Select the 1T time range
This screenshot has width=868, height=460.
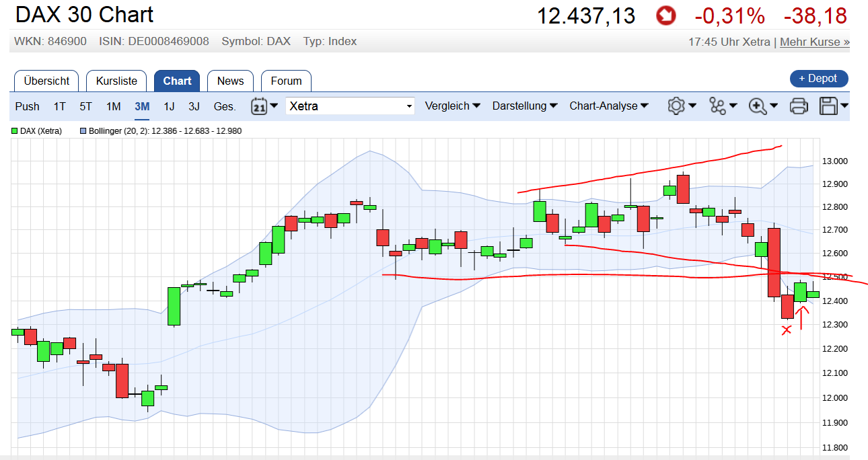point(60,106)
